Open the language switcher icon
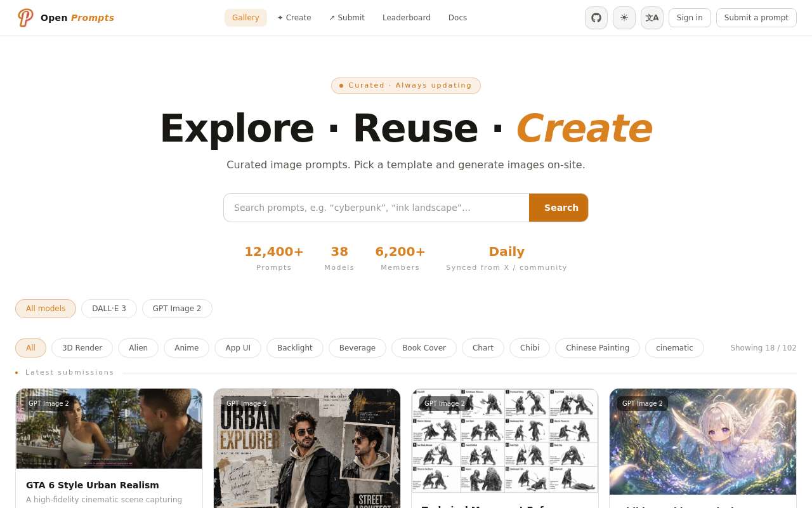The height and width of the screenshot is (508, 812). [x=652, y=18]
